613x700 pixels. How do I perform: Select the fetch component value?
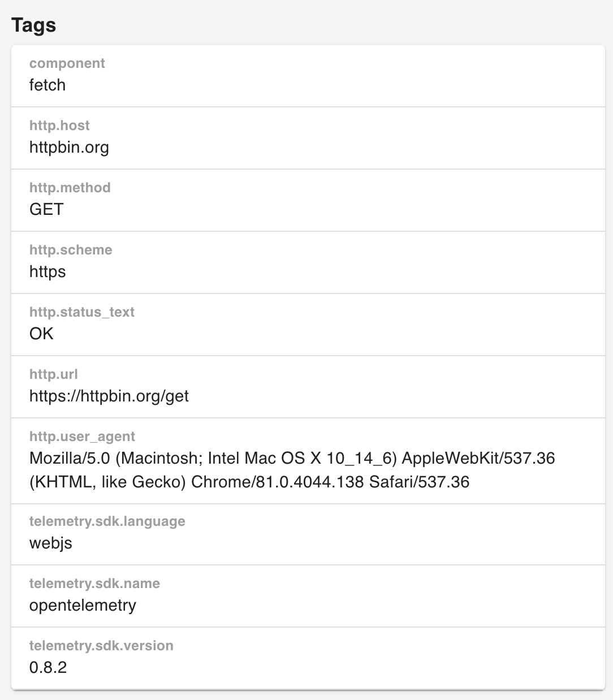pyautogui.click(x=48, y=85)
